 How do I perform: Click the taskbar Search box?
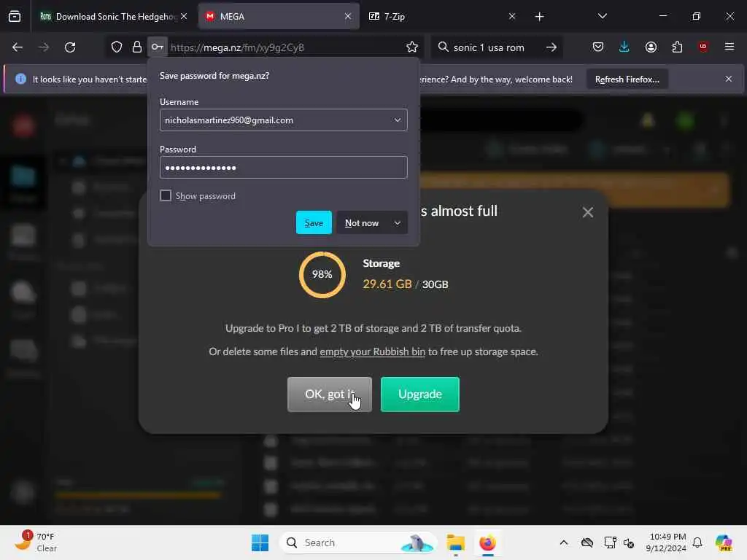tap(358, 542)
